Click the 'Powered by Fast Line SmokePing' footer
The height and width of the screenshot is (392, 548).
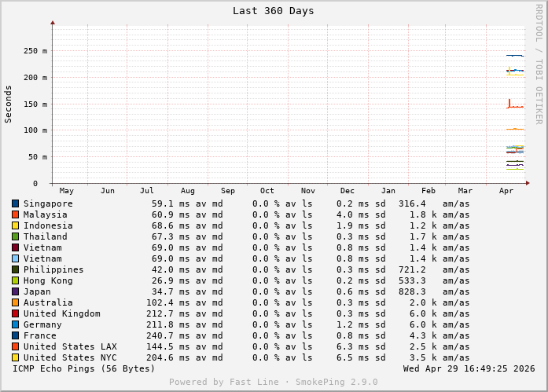(x=273, y=383)
